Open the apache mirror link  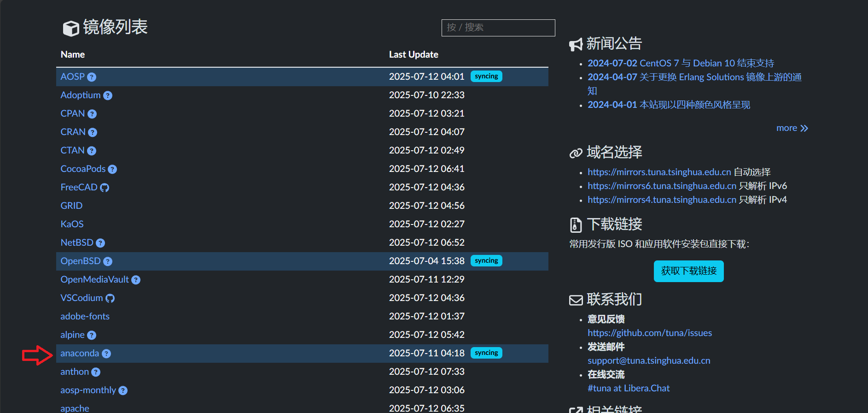(75, 408)
